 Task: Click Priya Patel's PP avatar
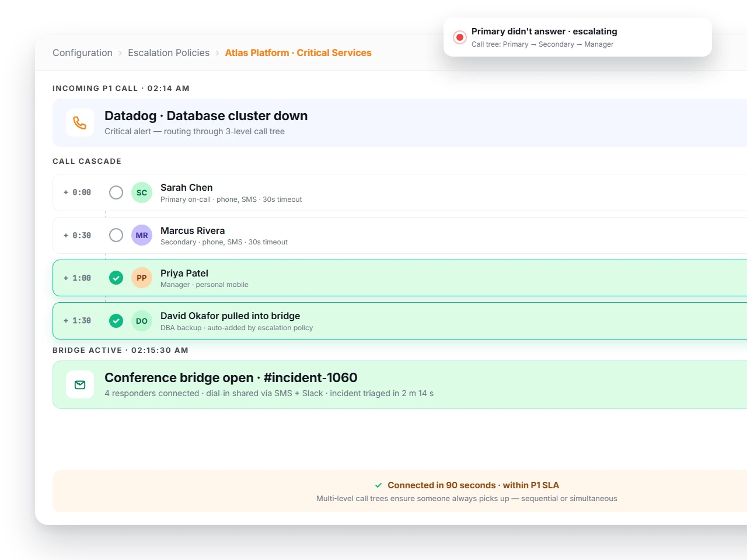[142, 278]
